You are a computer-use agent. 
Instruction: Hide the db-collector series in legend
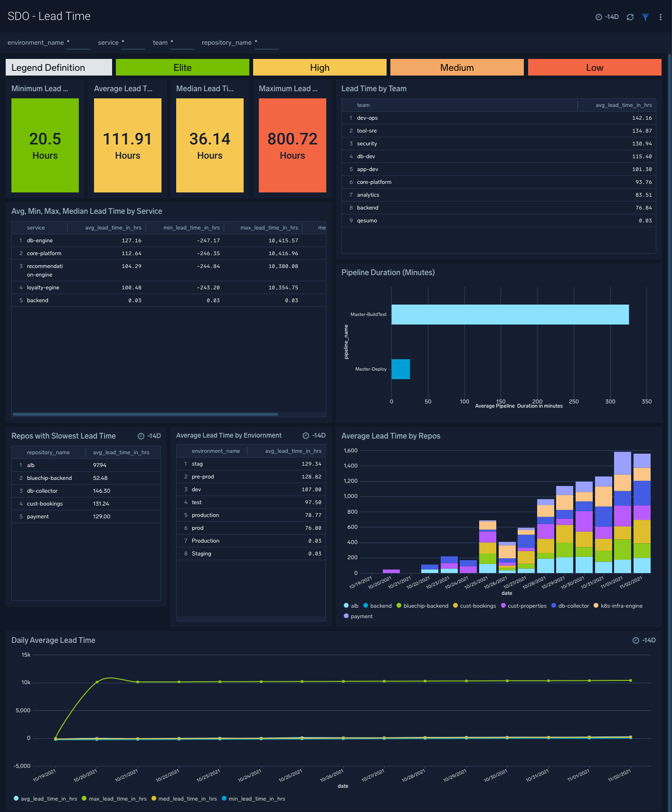[x=570, y=606]
